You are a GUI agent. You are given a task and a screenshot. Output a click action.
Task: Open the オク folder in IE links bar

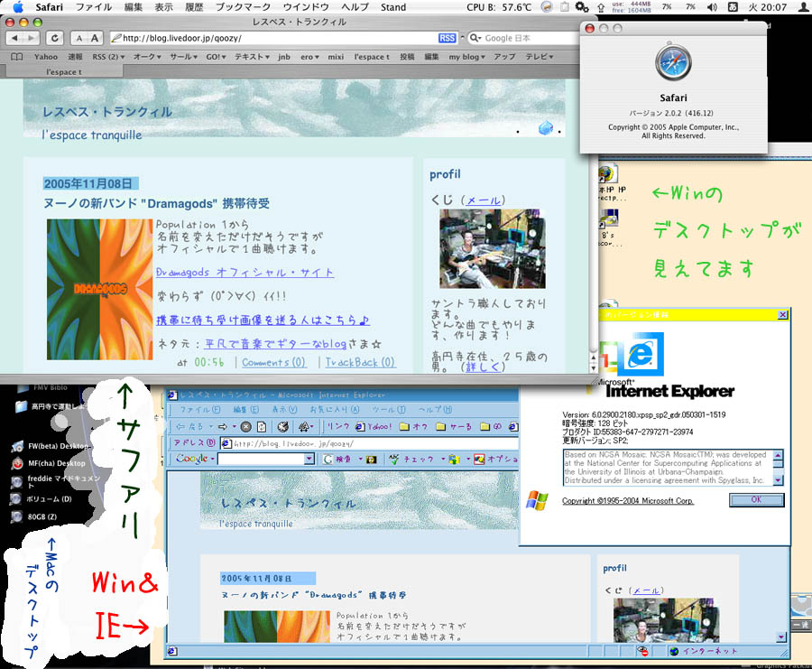pyautogui.click(x=414, y=426)
